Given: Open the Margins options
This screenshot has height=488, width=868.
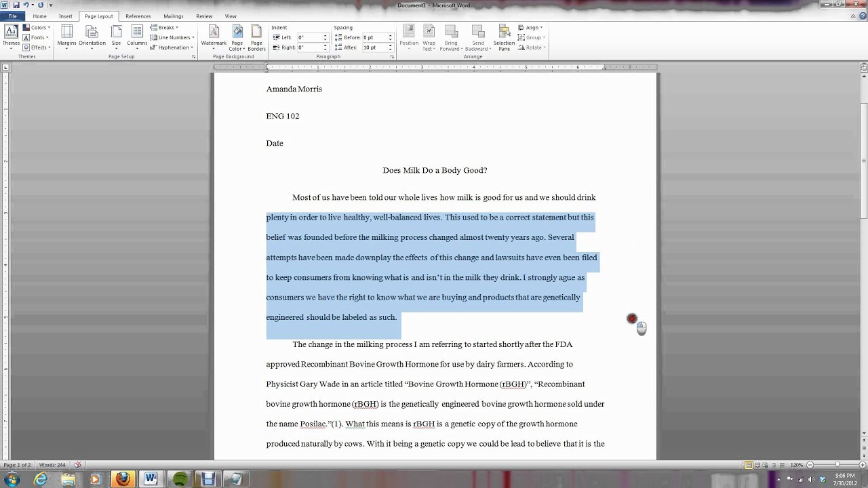Looking at the screenshot, I should click(x=66, y=37).
